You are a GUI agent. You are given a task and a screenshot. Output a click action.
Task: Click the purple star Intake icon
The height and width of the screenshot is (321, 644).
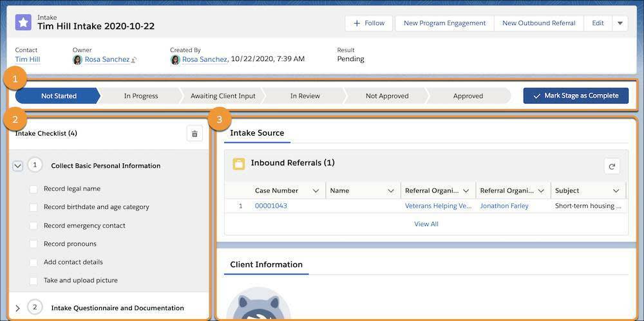coord(23,23)
